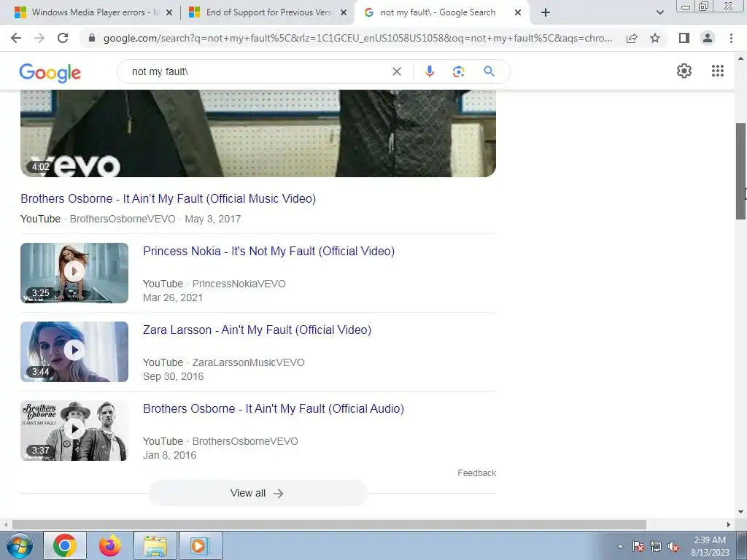Click the Feedback link
The width and height of the screenshot is (747, 560).
[477, 472]
